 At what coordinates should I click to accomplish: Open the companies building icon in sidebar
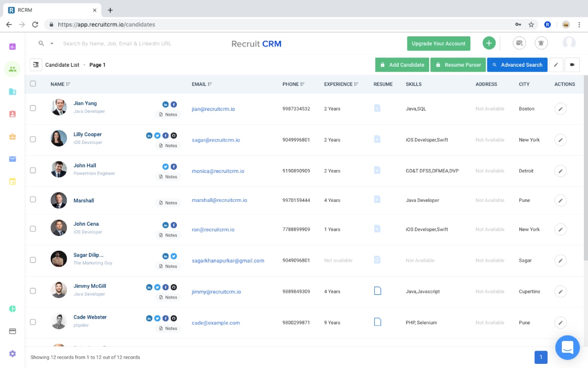[12, 92]
